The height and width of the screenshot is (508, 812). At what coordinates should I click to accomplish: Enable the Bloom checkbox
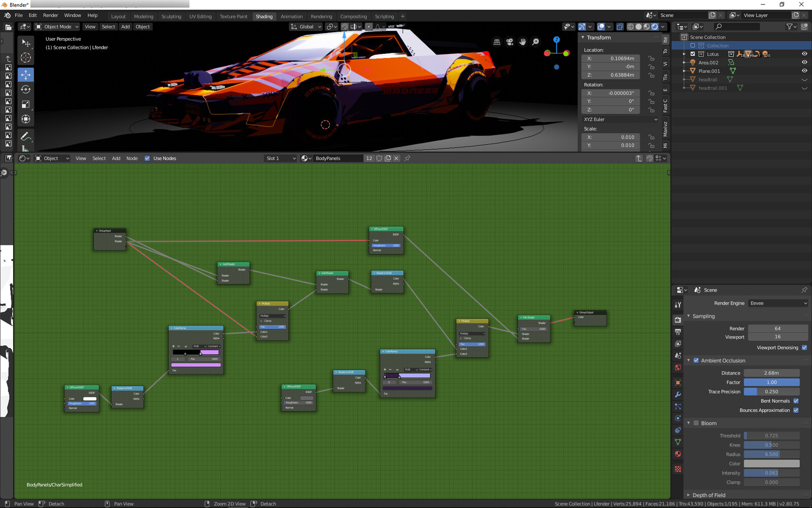tap(696, 423)
